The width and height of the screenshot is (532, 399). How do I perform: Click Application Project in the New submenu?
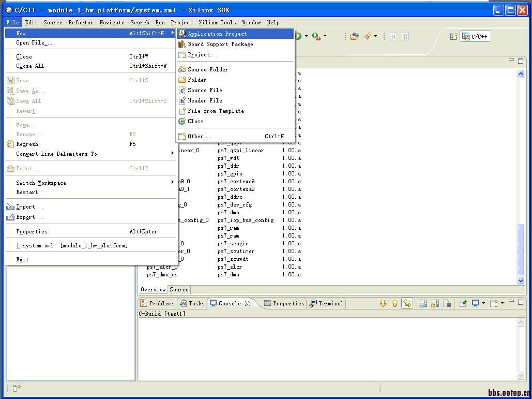[217, 34]
